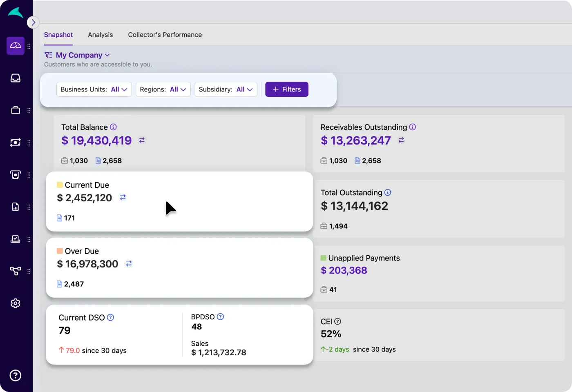The width and height of the screenshot is (572, 392).
Task: Click the $19,430,419 total balance amount
Action: (x=97, y=140)
